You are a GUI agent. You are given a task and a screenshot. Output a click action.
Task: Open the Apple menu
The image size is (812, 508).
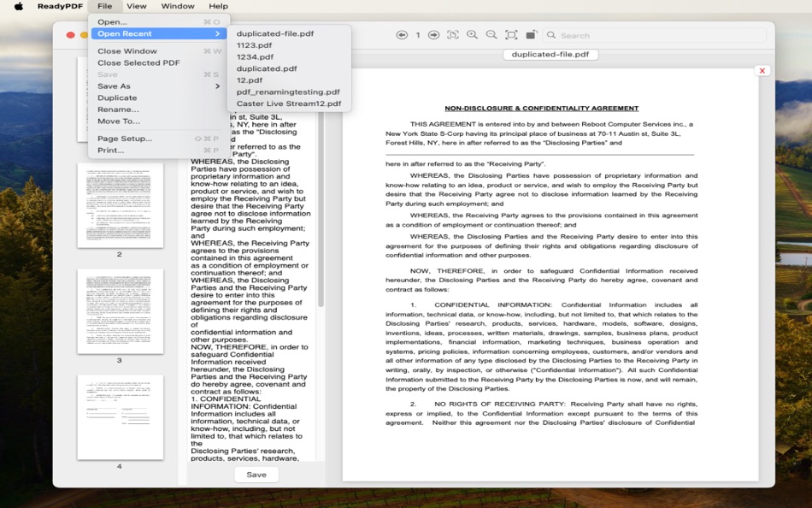click(19, 6)
